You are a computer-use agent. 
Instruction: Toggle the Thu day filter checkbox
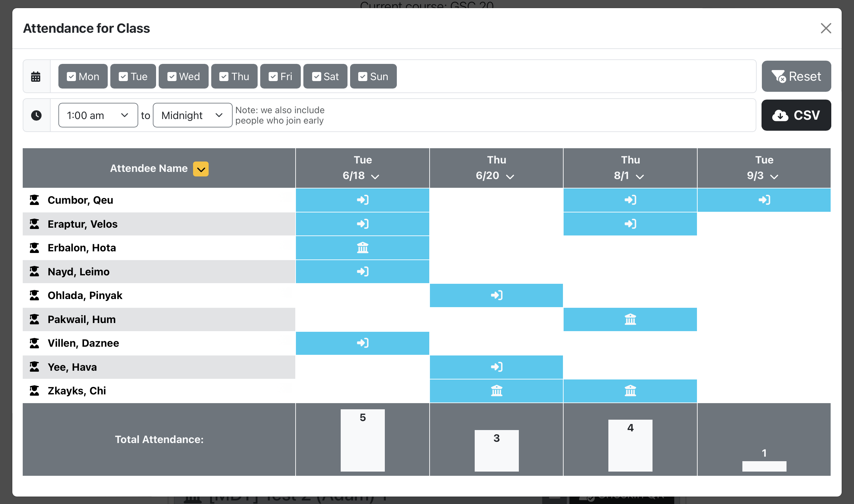(x=224, y=77)
